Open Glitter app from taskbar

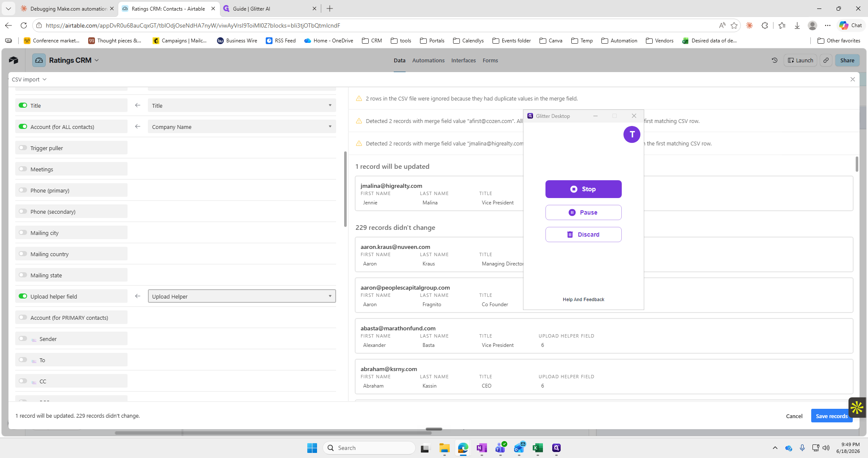tap(556, 448)
